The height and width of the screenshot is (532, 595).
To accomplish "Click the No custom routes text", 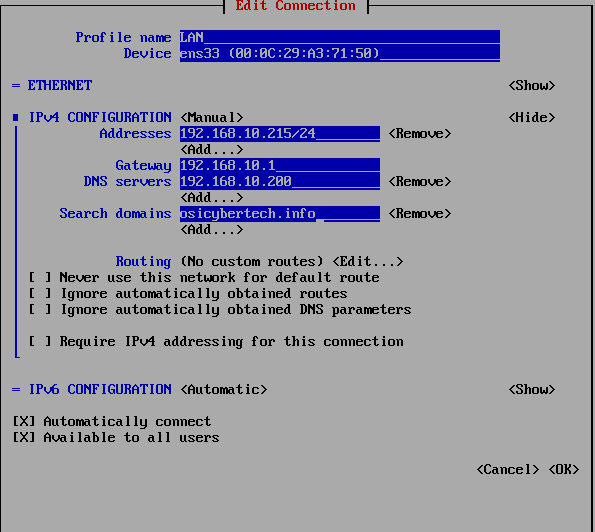I will click(x=252, y=261).
